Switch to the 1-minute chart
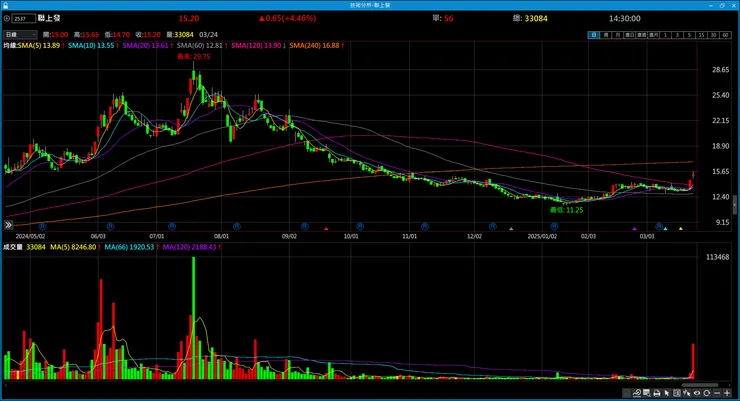This screenshot has width=740, height=401. [665, 35]
